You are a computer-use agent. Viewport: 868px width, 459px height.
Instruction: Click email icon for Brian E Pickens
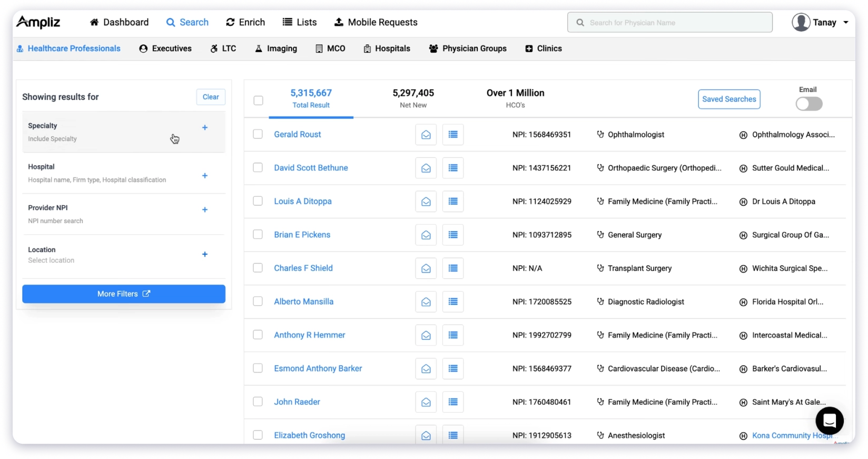(426, 235)
